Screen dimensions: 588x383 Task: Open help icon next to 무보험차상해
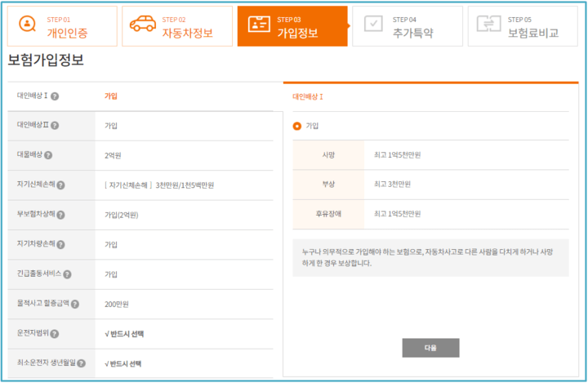pos(60,215)
